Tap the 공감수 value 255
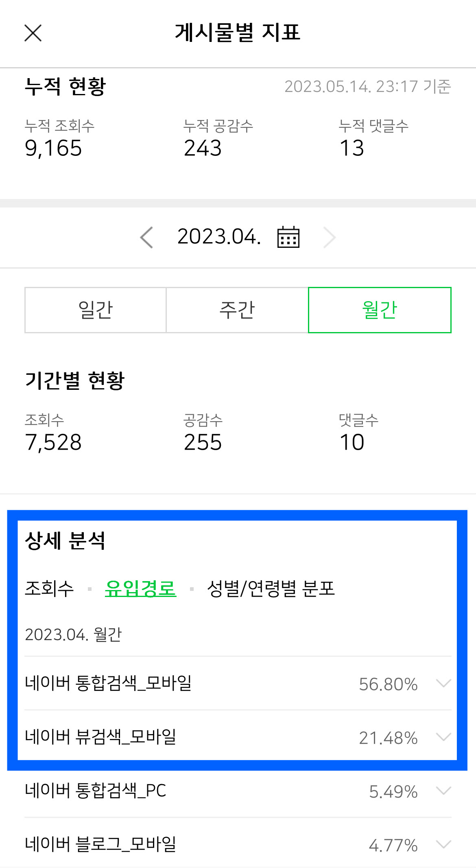This screenshot has width=476, height=868. click(x=203, y=442)
